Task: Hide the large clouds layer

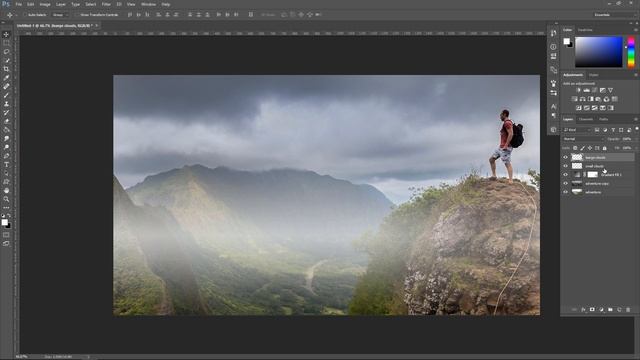Action: pos(566,158)
